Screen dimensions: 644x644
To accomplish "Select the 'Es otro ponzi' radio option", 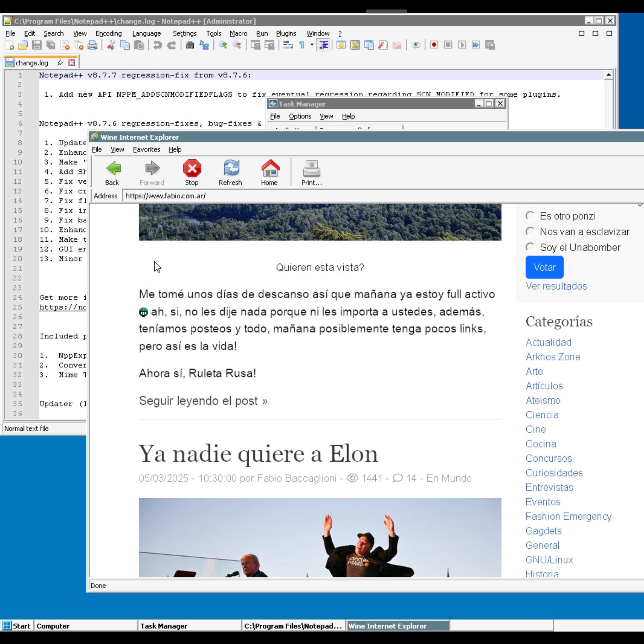I will (x=530, y=216).
